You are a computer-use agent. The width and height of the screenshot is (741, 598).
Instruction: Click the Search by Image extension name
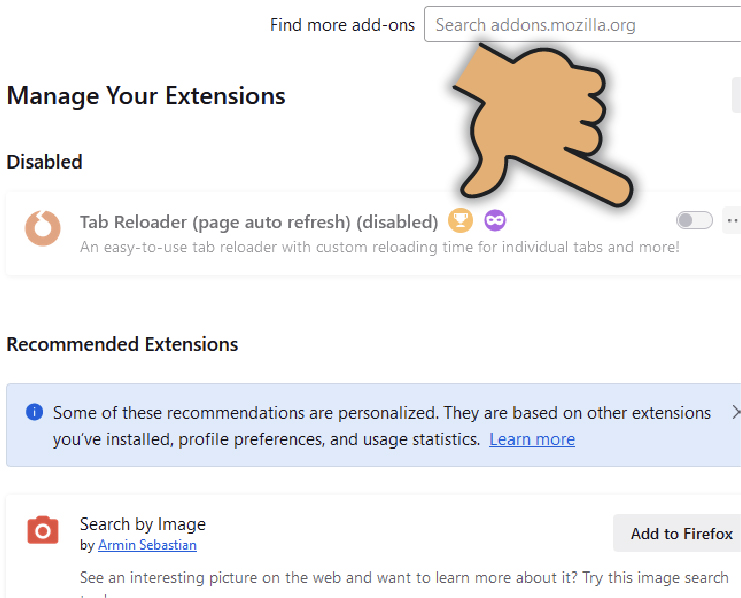(x=143, y=524)
